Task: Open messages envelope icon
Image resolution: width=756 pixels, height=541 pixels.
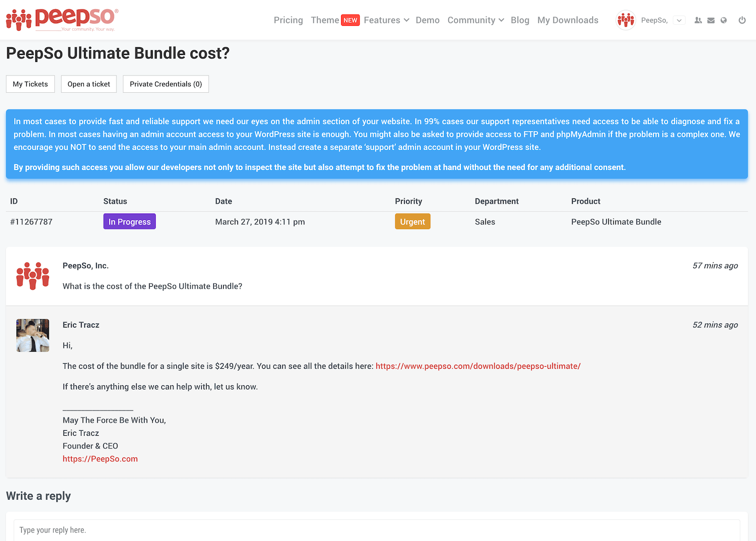Action: [x=711, y=21]
